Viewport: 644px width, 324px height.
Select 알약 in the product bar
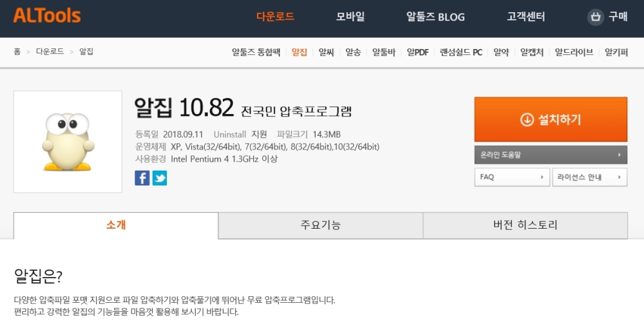pos(501,52)
